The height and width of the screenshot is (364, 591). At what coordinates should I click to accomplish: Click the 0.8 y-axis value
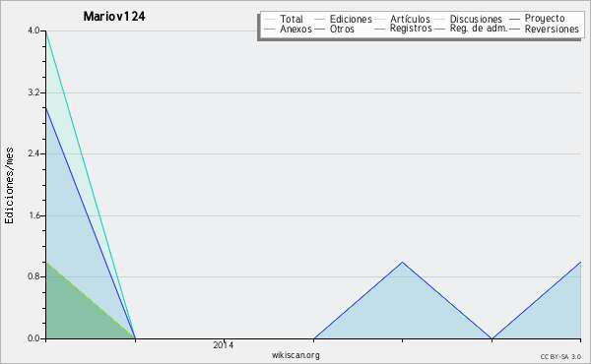[33, 277]
